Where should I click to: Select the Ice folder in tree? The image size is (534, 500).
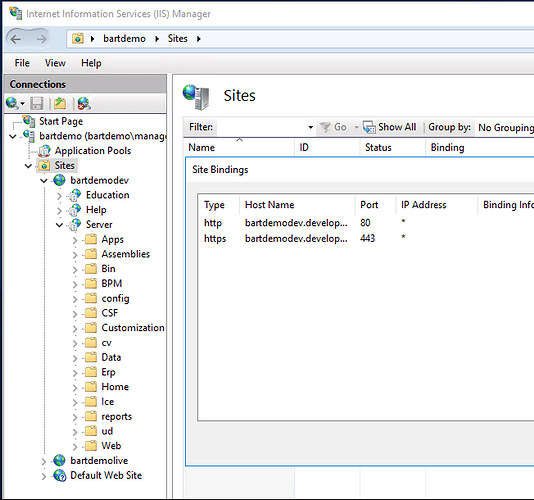coord(108,402)
